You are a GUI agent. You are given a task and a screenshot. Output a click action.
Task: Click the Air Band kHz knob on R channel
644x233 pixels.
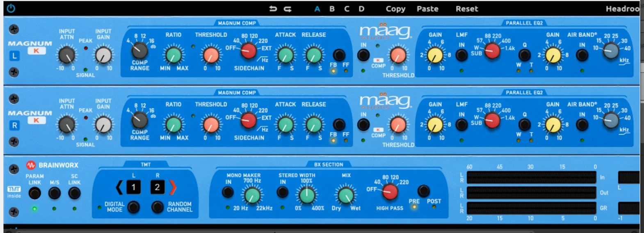(611, 121)
